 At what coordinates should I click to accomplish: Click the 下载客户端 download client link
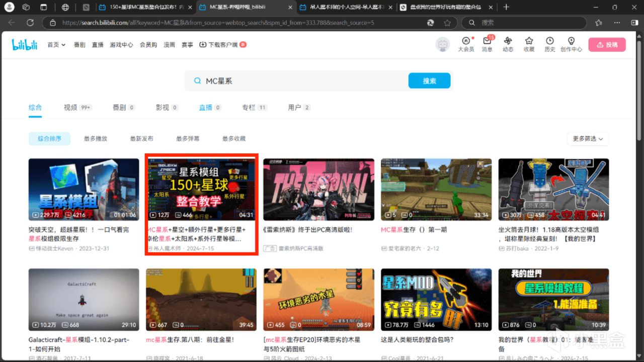[222, 45]
